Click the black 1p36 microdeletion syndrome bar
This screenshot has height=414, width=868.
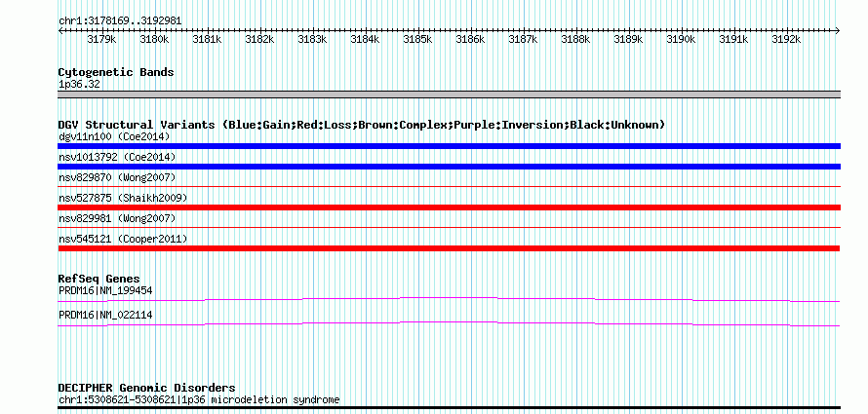coord(449,408)
